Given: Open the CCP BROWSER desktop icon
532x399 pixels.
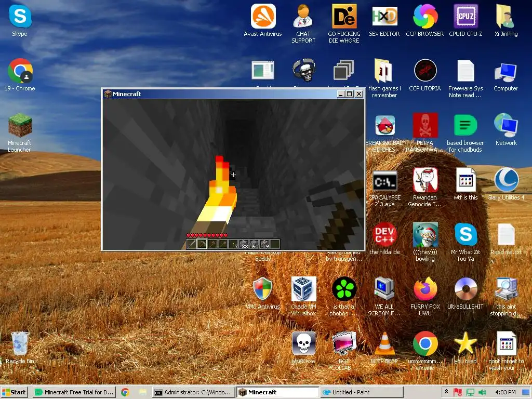Looking at the screenshot, I should click(x=425, y=20).
